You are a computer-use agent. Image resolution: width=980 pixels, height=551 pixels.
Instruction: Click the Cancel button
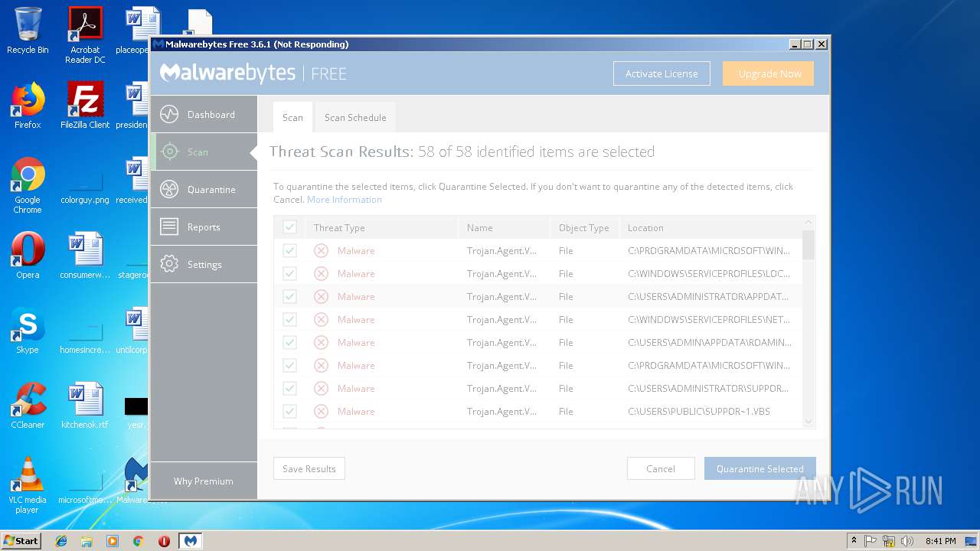[661, 468]
